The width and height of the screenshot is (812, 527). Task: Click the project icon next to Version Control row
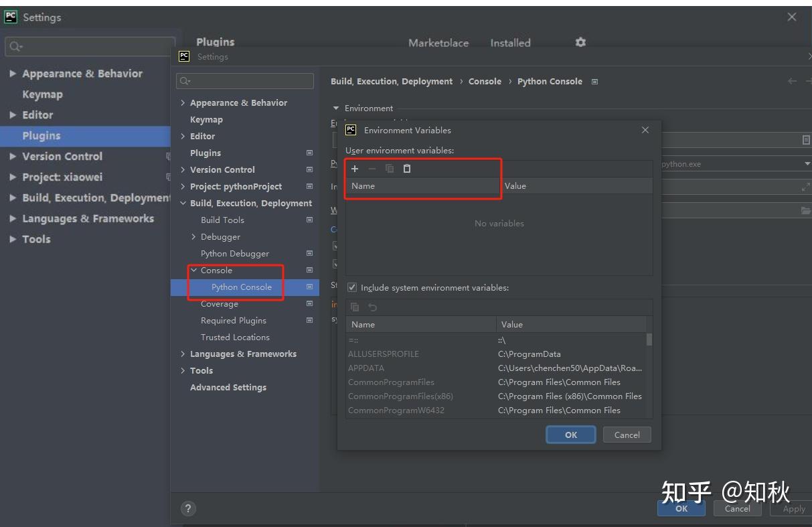point(309,170)
